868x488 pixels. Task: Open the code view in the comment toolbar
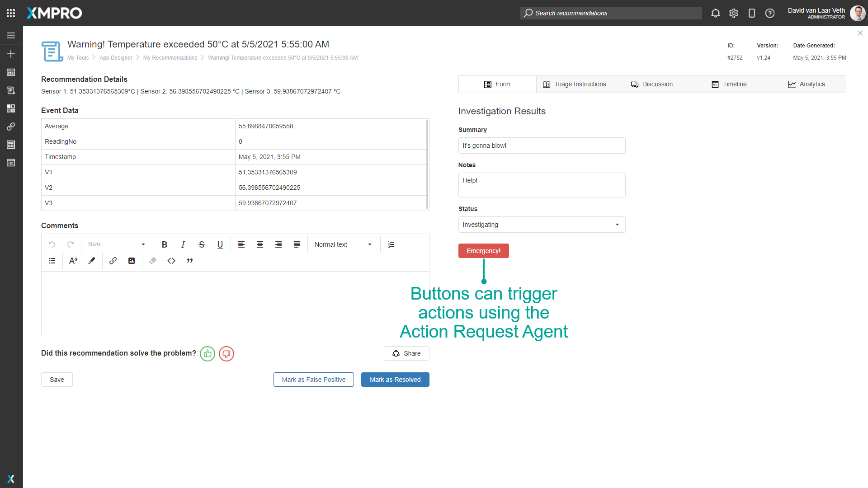point(171,261)
